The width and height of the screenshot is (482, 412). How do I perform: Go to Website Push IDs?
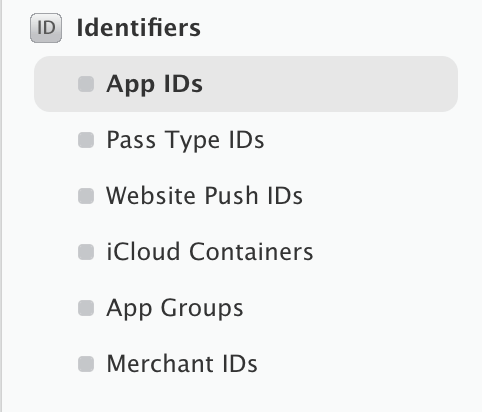(204, 196)
